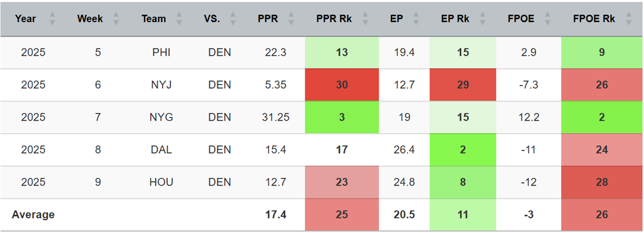Viewport: 644px width, 233px height.
Task: Click the FPOE Rk column sort arrows
Action: point(629,19)
